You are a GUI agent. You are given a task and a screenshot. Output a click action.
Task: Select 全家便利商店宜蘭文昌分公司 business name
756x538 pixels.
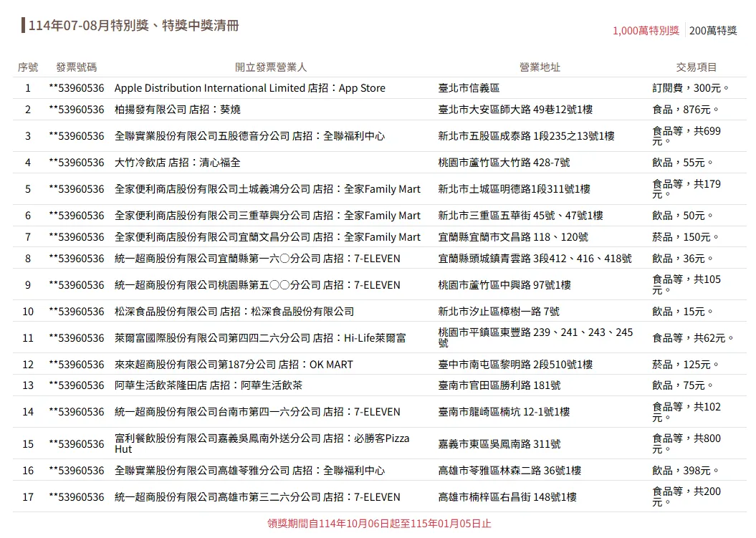coord(267,237)
